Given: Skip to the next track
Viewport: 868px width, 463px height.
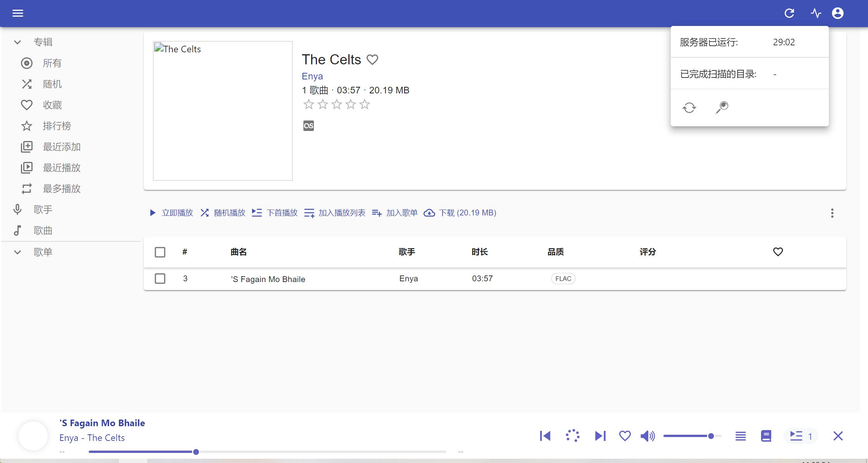Looking at the screenshot, I should tap(600, 436).
